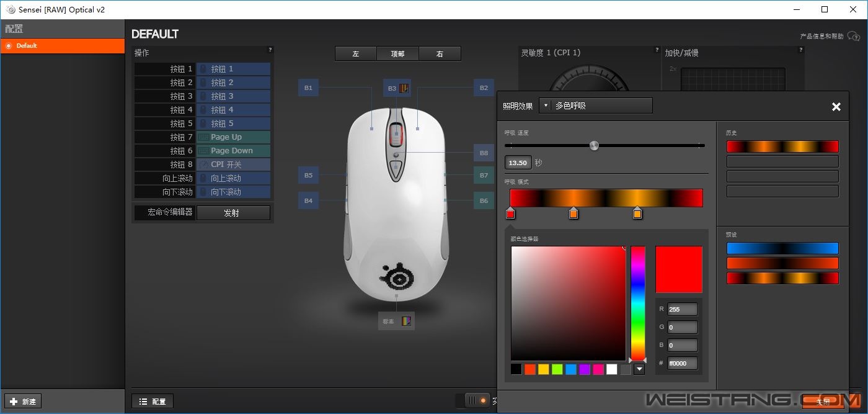Pick the black color swatch
Image resolution: width=868 pixels, height=414 pixels.
[x=516, y=369]
